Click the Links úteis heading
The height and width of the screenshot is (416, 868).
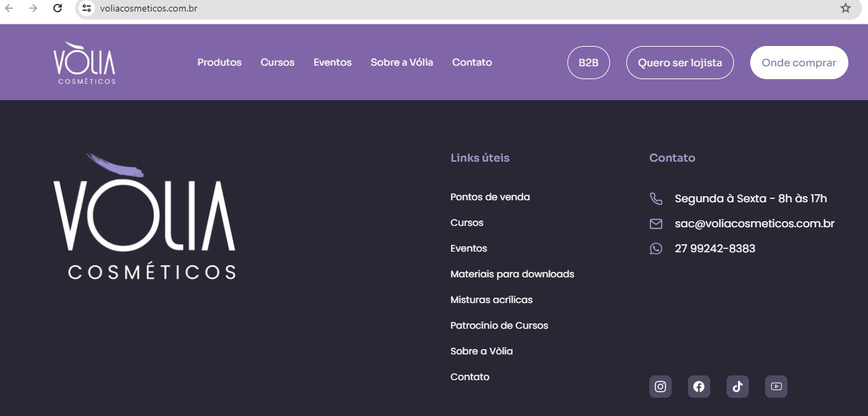tap(480, 158)
